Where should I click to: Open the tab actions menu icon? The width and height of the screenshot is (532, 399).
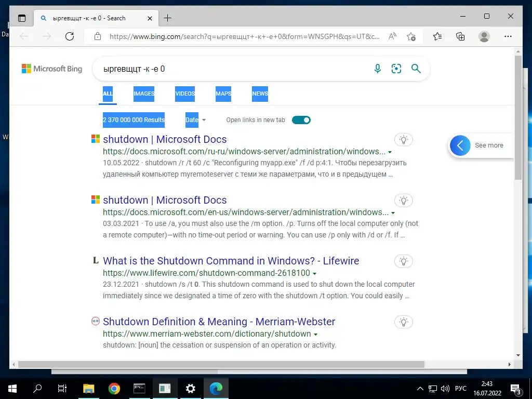(22, 18)
